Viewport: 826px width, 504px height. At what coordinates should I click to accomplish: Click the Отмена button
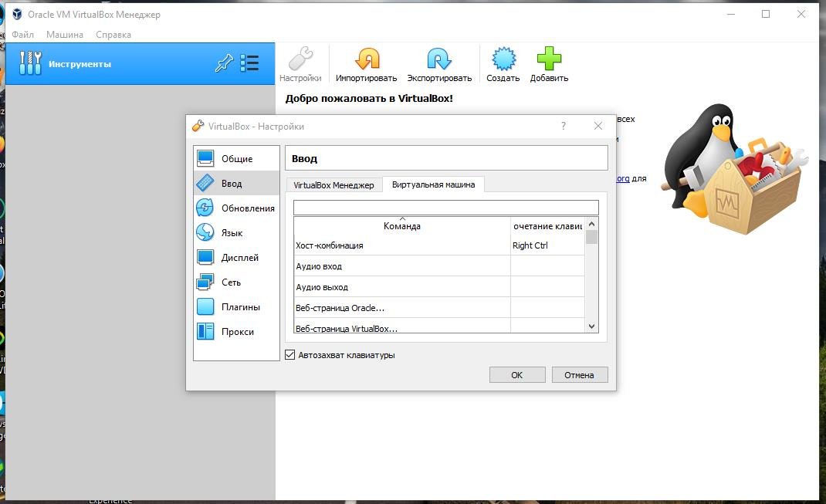(580, 375)
